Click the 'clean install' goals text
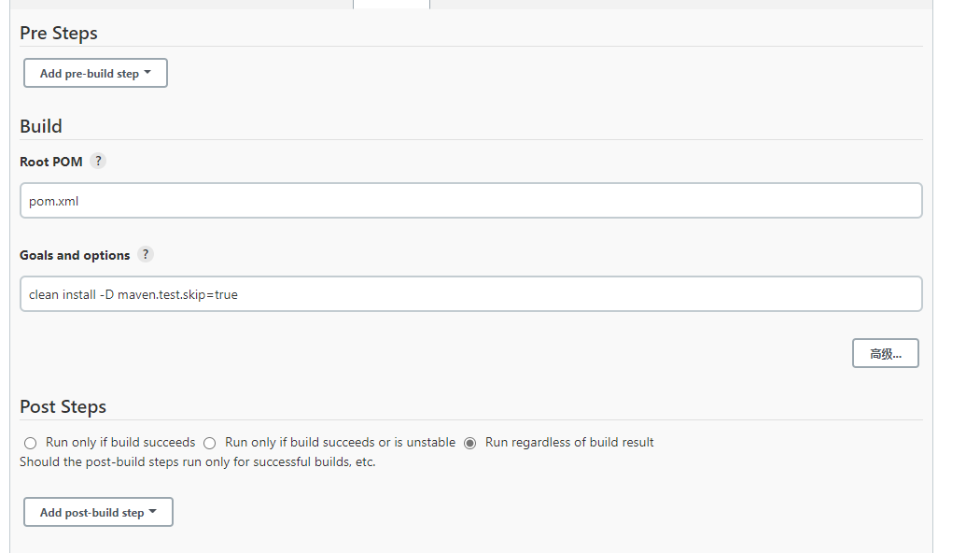Screen dimensions: 980x553 pyautogui.click(x=62, y=294)
